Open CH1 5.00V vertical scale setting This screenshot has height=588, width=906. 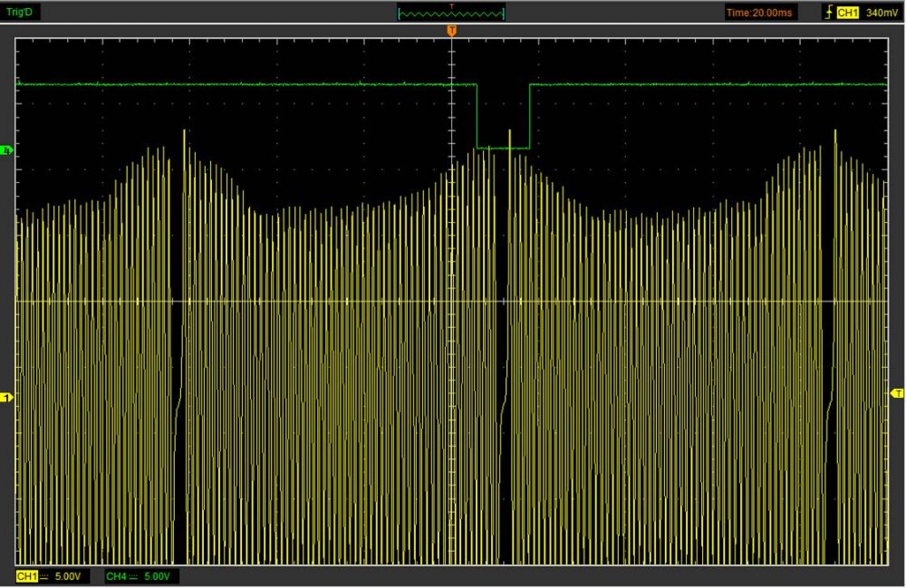tap(70, 576)
